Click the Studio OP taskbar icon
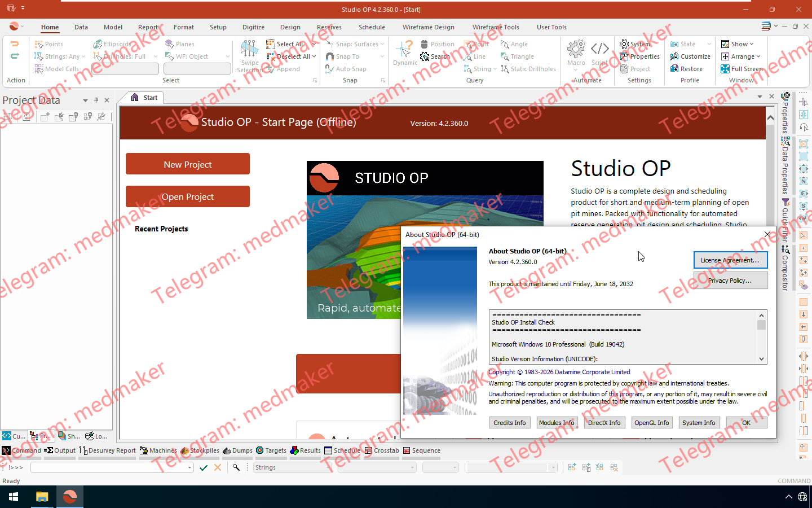Image resolution: width=812 pixels, height=508 pixels. (70, 497)
